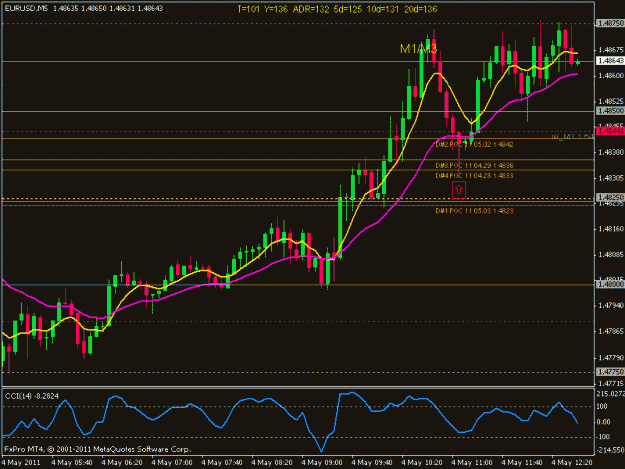Click the CCI -100 scale label
Viewport: 625px width, 469px height.
tap(603, 437)
